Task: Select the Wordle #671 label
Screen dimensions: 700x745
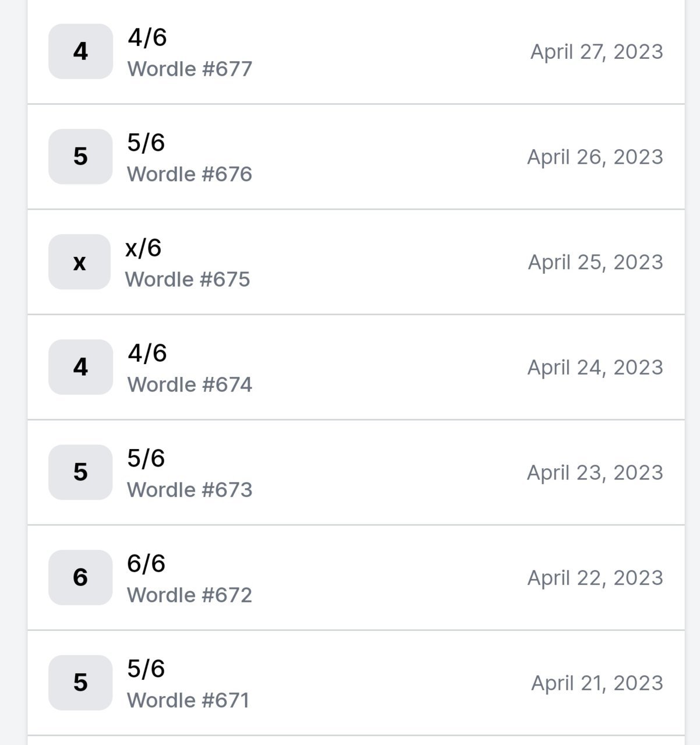Action: click(x=189, y=700)
